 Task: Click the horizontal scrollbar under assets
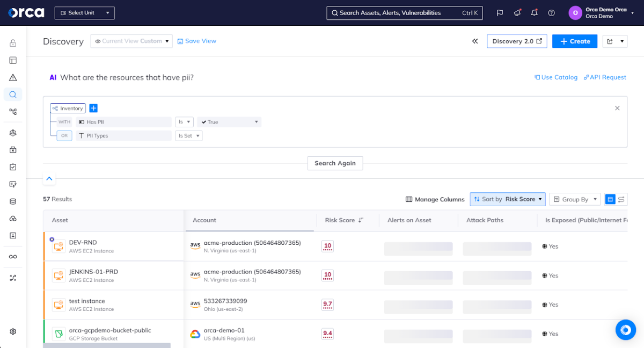(107, 345)
